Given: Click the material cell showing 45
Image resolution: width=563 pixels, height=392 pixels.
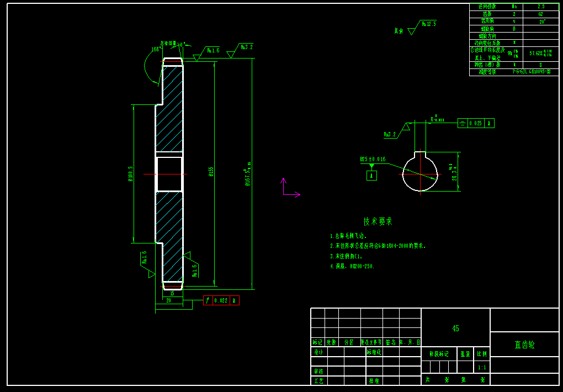Looking at the screenshot, I should 455,328.
